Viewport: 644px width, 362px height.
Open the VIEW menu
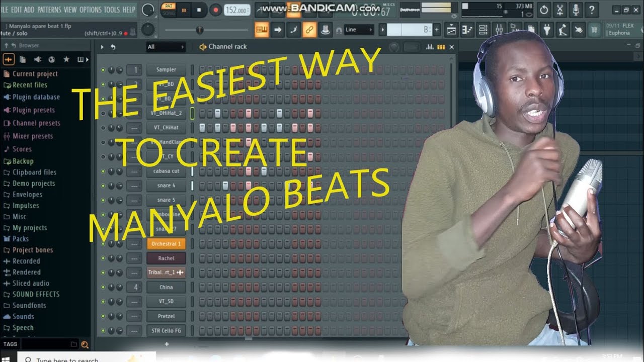coord(70,10)
